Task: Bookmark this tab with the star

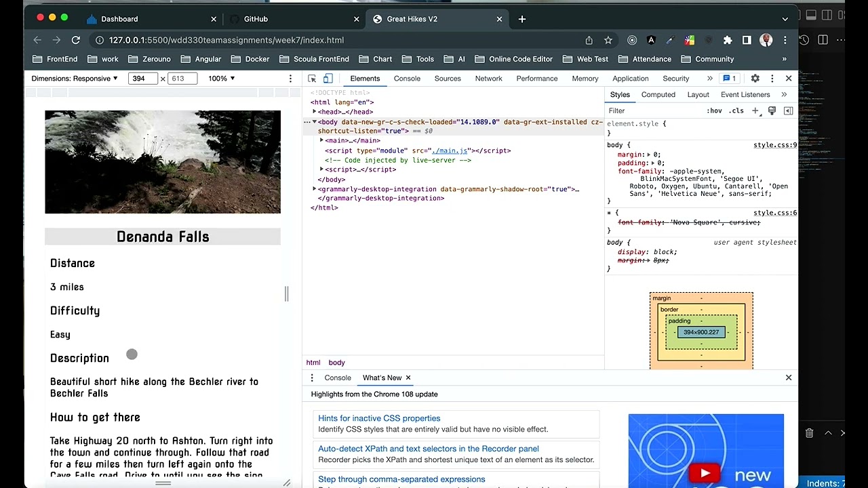Action: click(x=608, y=40)
